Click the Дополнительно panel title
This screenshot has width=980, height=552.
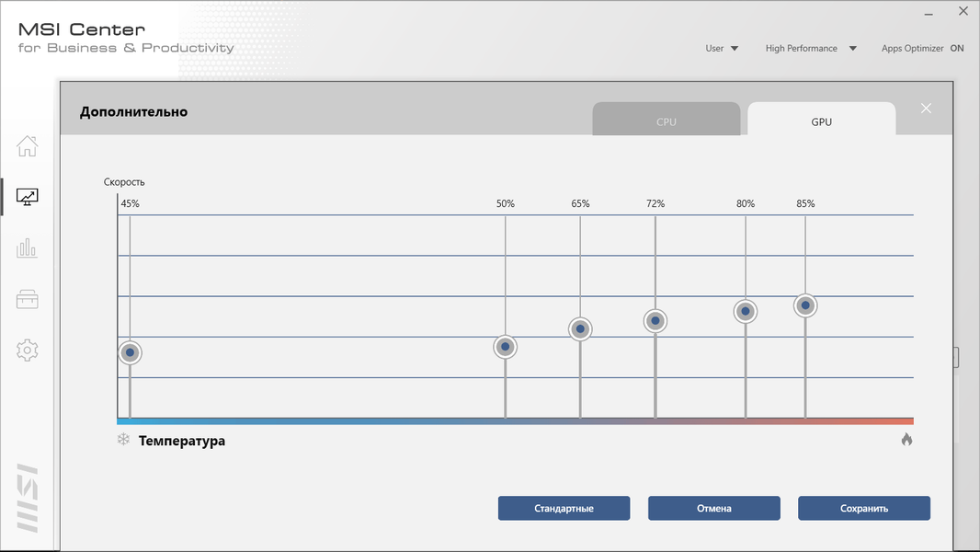133,112
